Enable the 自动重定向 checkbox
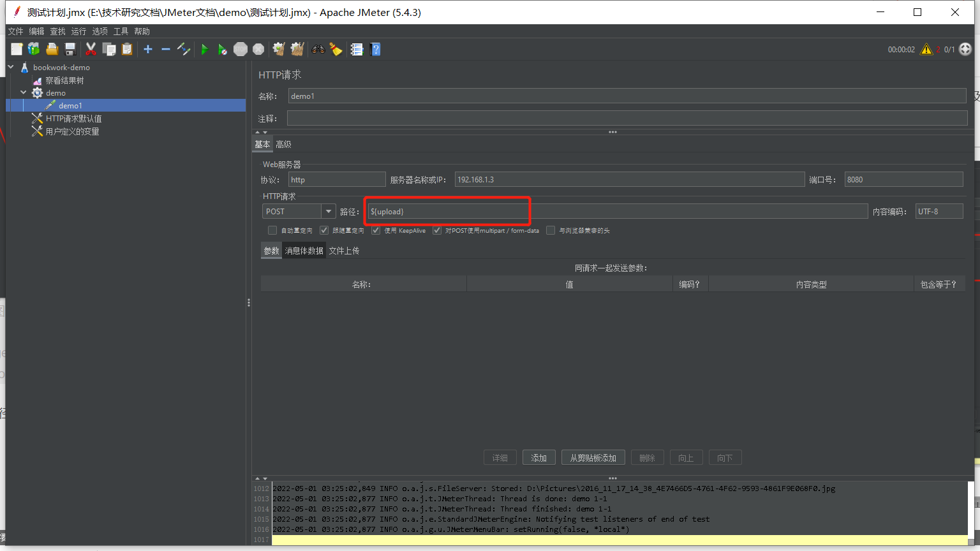The image size is (980, 551). click(x=272, y=230)
